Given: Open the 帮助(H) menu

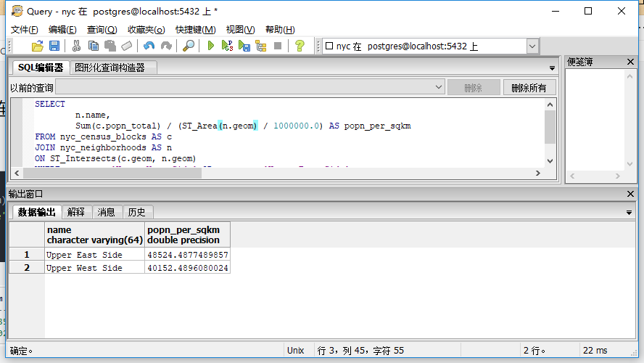Looking at the screenshot, I should point(280,30).
